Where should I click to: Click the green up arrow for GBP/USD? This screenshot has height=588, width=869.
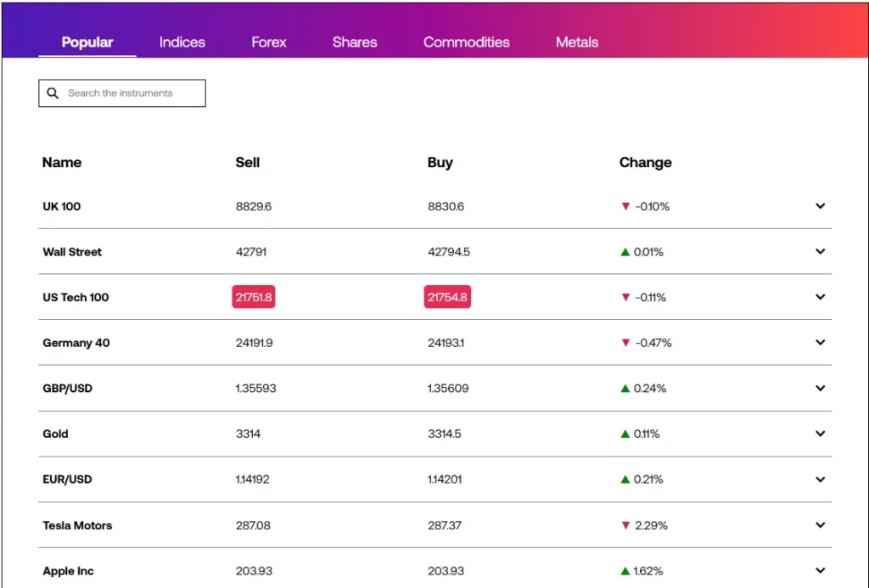point(625,389)
